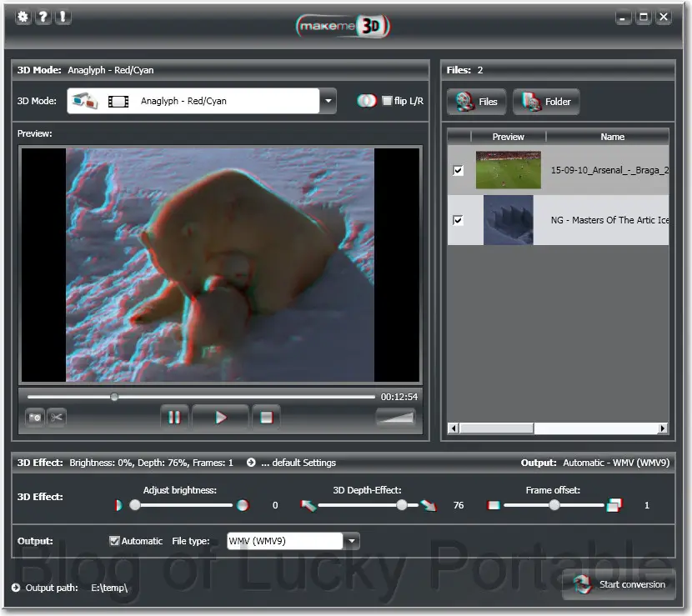The width and height of the screenshot is (692, 616).
Task: Click the volume ramp icon
Action: (x=395, y=418)
